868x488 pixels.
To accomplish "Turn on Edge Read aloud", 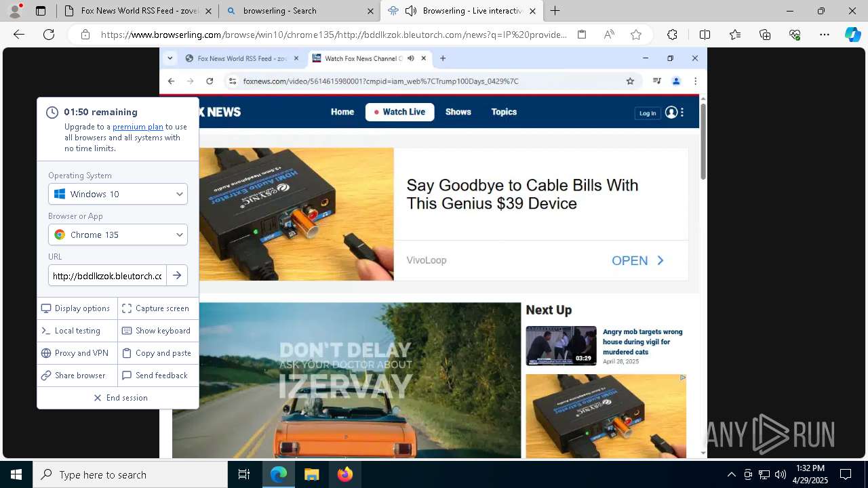I will [x=609, y=35].
